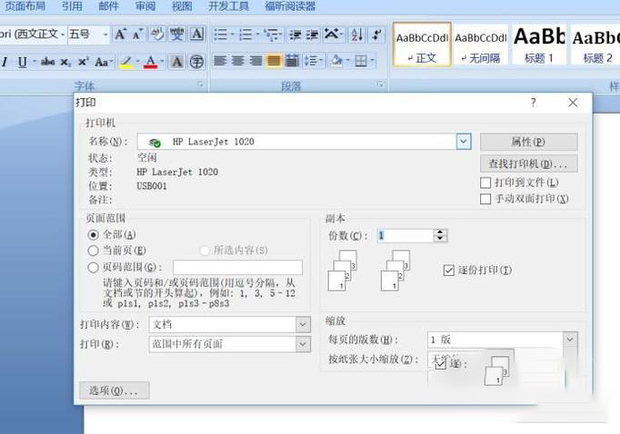The height and width of the screenshot is (434, 620).
Task: Toggle show paragraph marks icon
Action: pyautogui.click(x=376, y=35)
